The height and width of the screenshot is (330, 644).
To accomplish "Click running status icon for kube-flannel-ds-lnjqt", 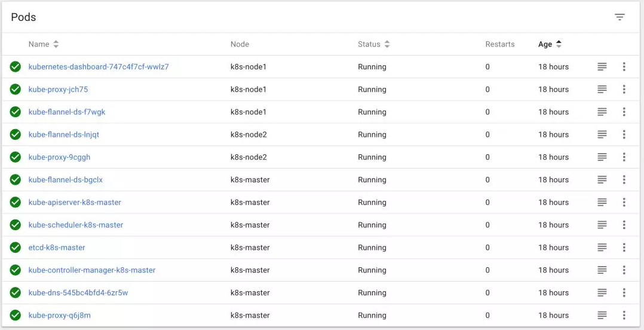I will pos(16,135).
